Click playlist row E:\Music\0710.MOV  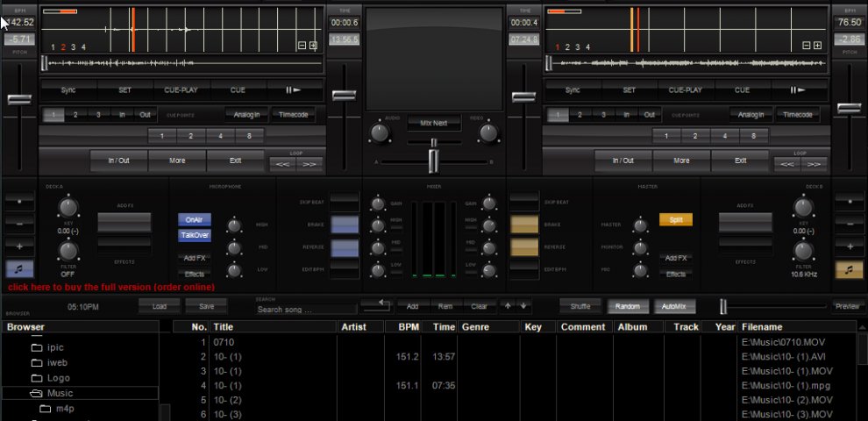pos(515,342)
